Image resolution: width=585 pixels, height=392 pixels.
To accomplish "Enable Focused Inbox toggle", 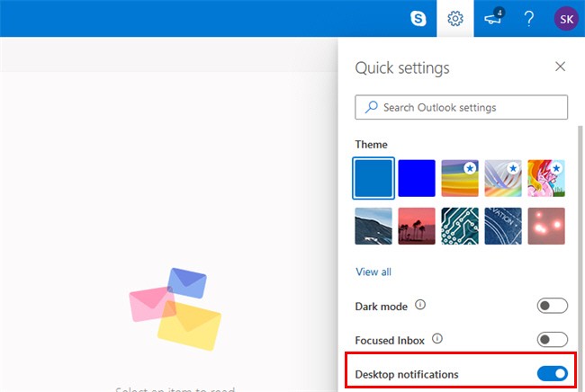I will point(553,340).
